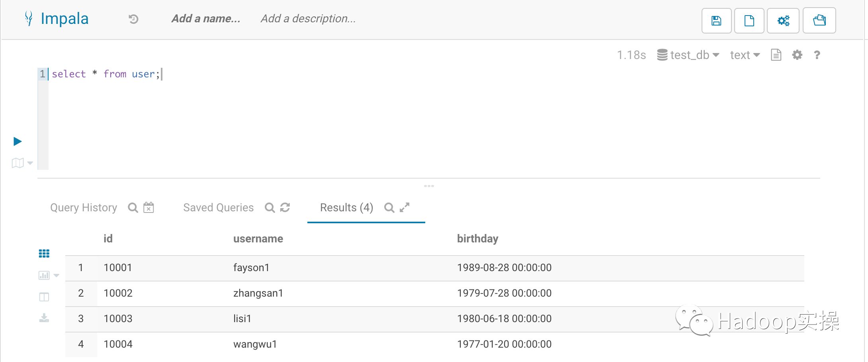Viewport: 868px width, 362px height.
Task: Open session settings gears button
Action: 783,20
